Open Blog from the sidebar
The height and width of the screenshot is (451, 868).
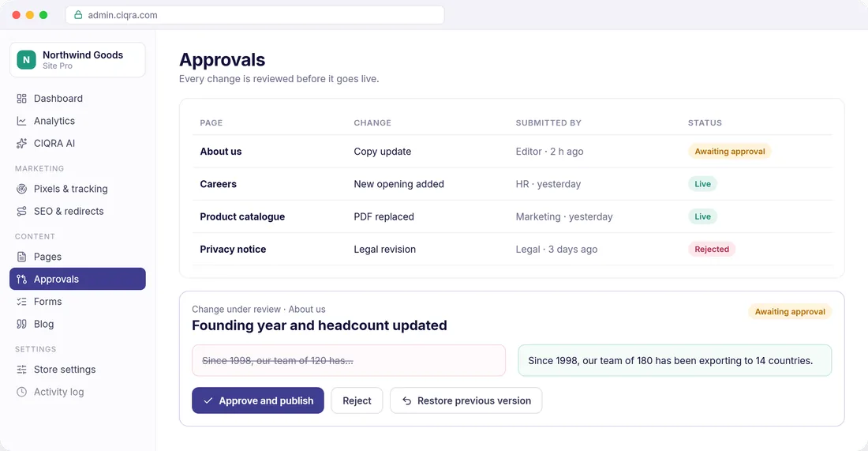click(x=77, y=324)
